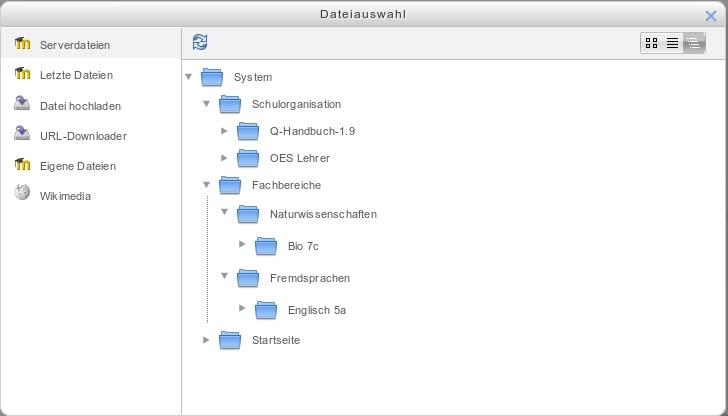Screen dimensions: 728x416
Task: Select Serverdateien in the sidebar
Action: point(75,45)
